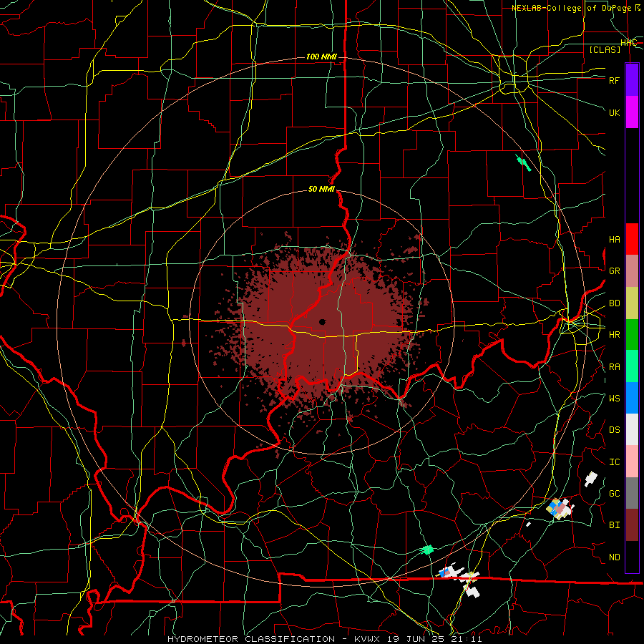The width and height of the screenshot is (644, 644).
Task: Click the BI legend label
Action: pos(614,525)
